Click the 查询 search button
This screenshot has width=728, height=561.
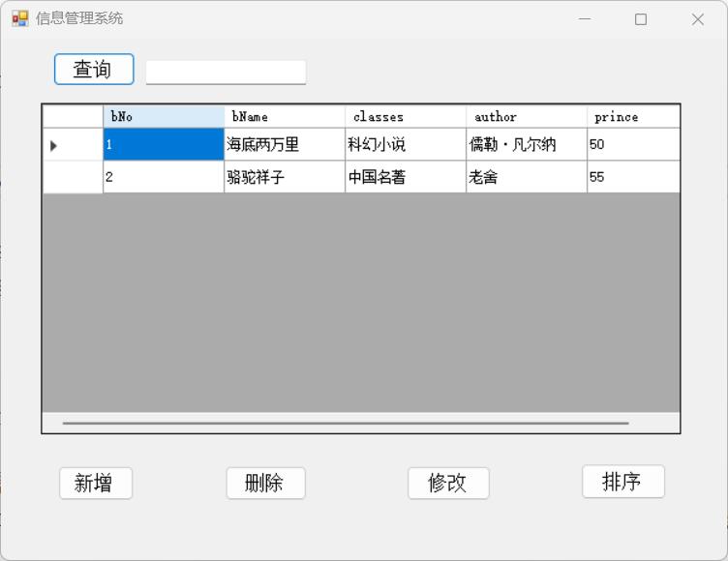(94, 69)
